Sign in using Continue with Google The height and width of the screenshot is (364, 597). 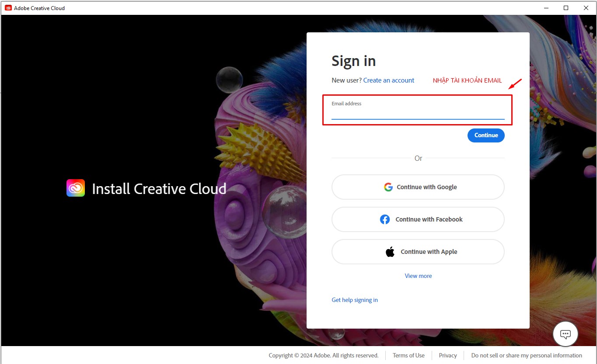pos(418,187)
